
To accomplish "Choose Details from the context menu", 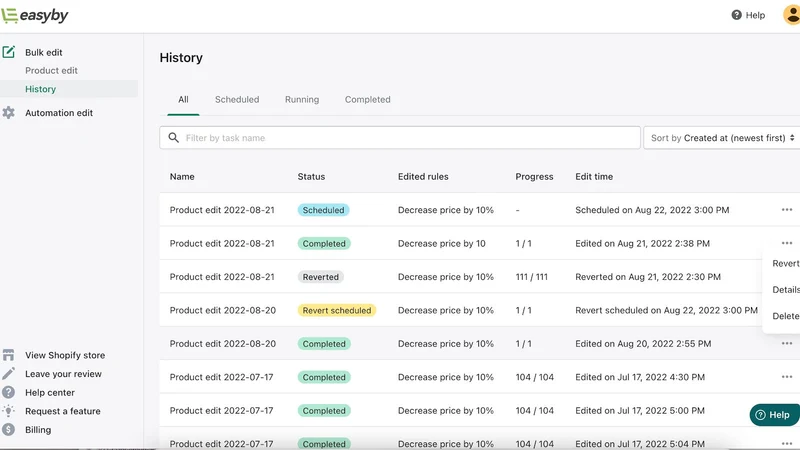I will (786, 290).
